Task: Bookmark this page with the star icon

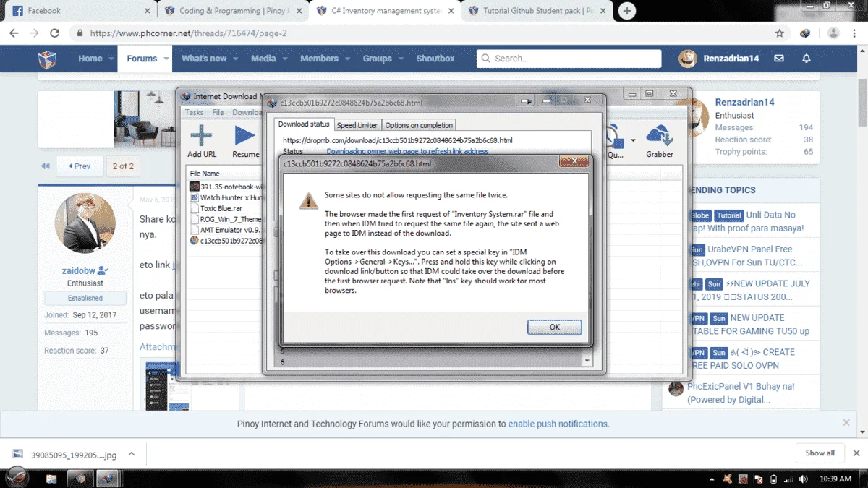Action: (779, 33)
